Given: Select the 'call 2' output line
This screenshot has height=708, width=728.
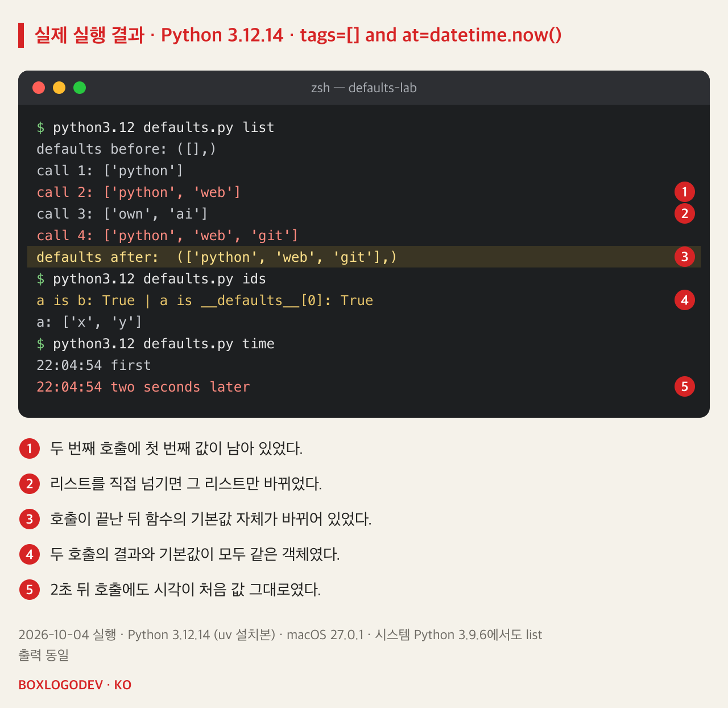Looking at the screenshot, I should coord(139,192).
